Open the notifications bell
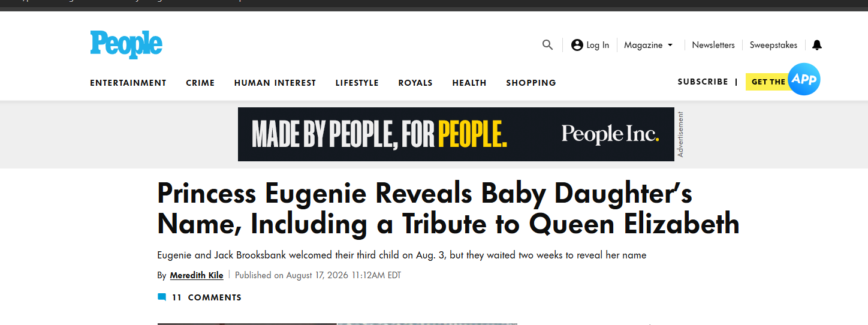The height and width of the screenshot is (325, 868). point(817,45)
